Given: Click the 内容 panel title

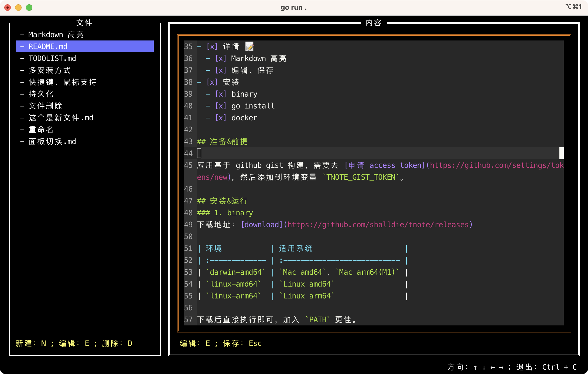Looking at the screenshot, I should coord(374,23).
